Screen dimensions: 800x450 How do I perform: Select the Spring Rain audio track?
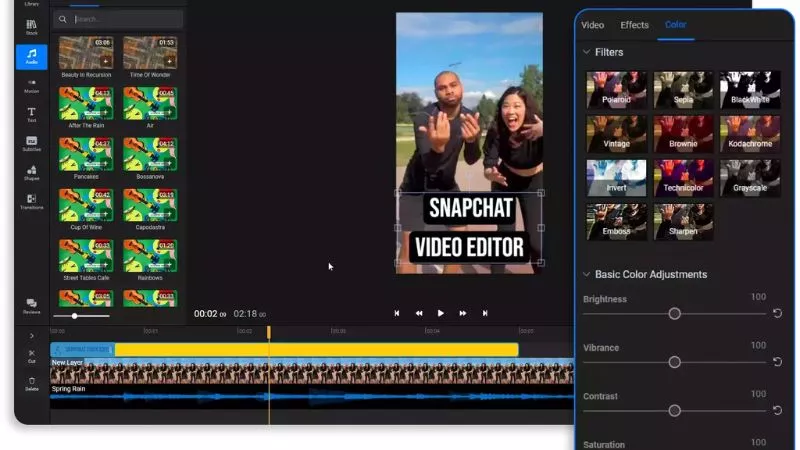[312, 396]
